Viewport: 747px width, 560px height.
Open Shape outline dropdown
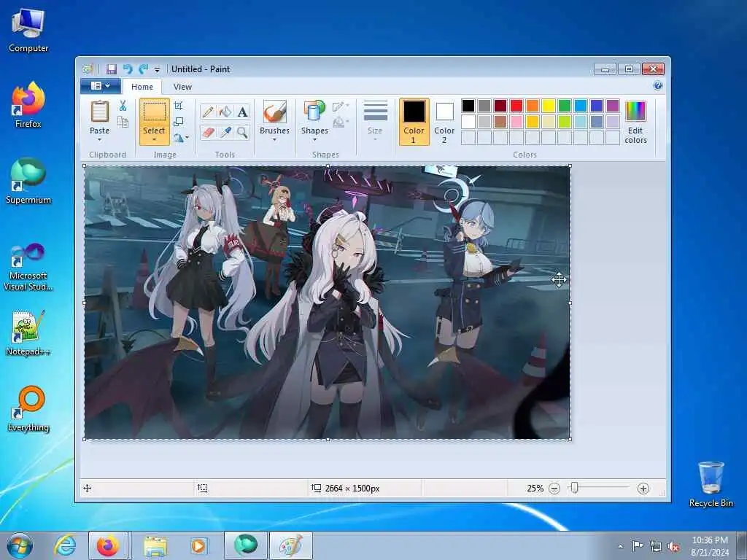tap(341, 106)
